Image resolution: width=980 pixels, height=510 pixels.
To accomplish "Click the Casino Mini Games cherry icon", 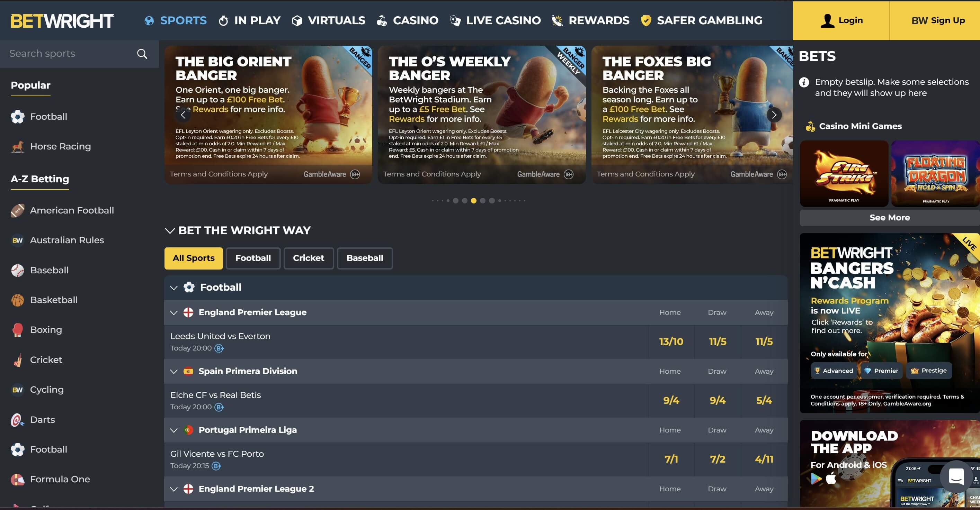I will click(x=810, y=127).
